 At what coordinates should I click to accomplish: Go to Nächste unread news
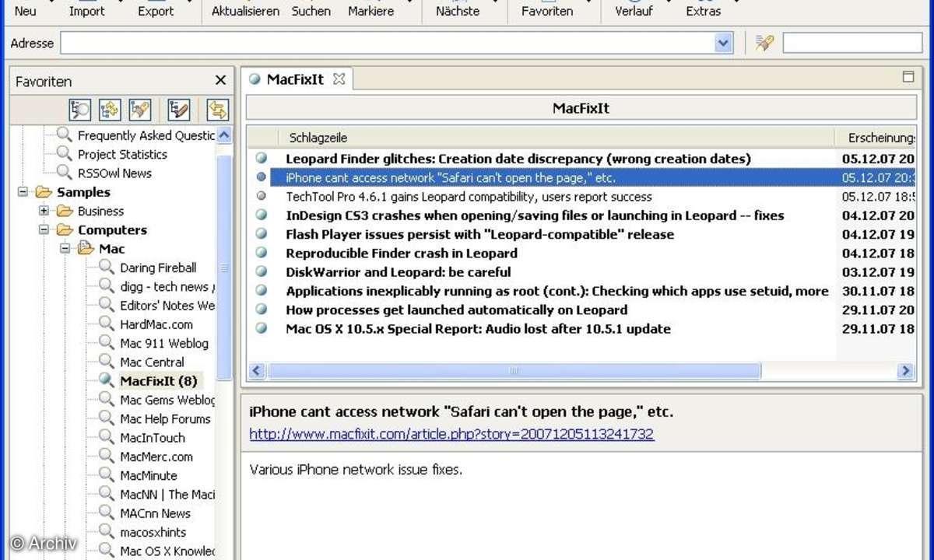pos(458,10)
